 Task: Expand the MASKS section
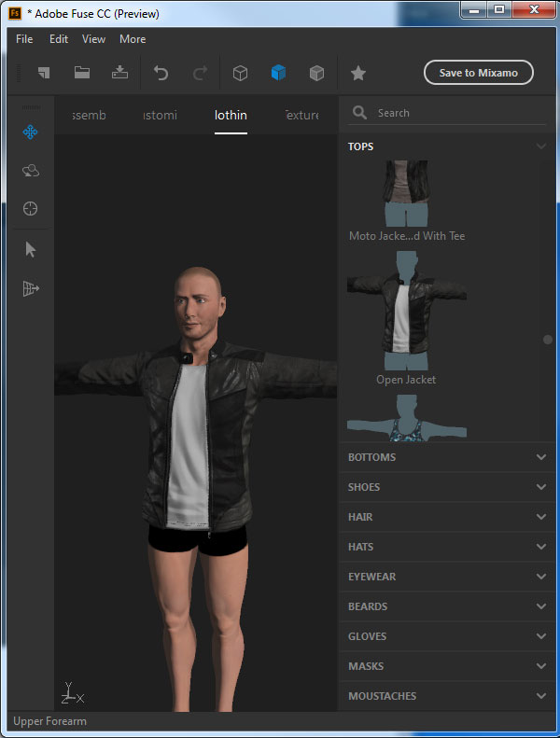(x=447, y=666)
